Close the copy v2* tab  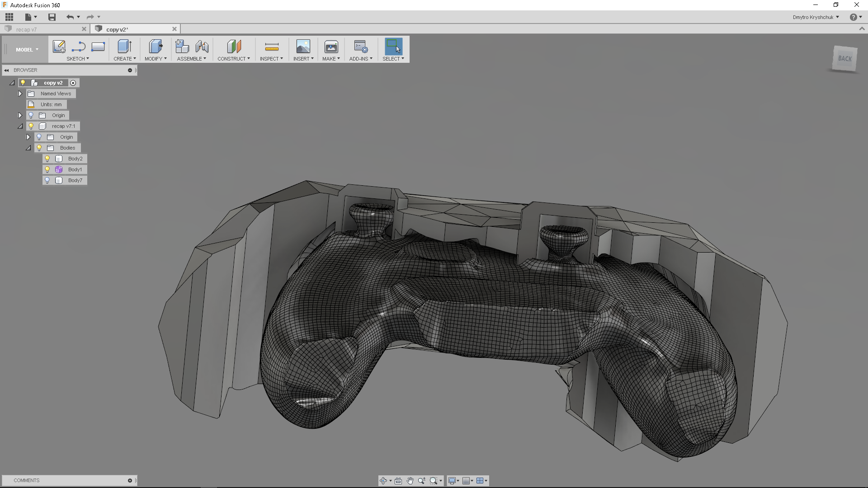coord(175,29)
